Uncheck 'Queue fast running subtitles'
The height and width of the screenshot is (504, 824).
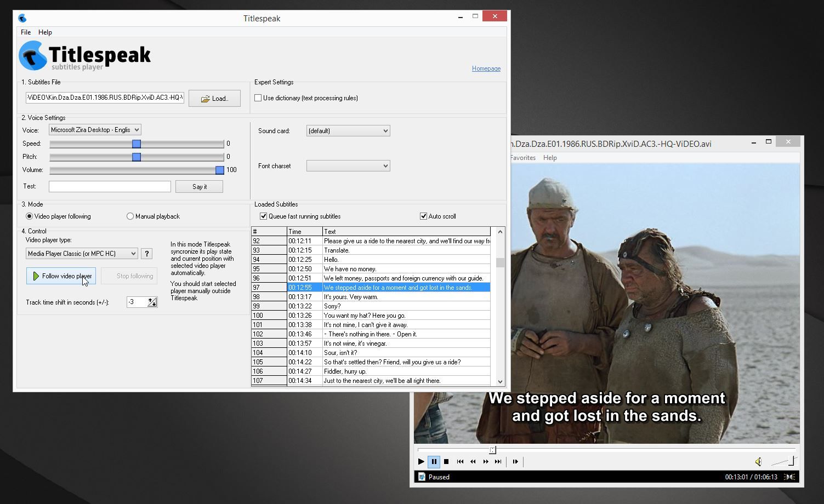[x=264, y=216]
